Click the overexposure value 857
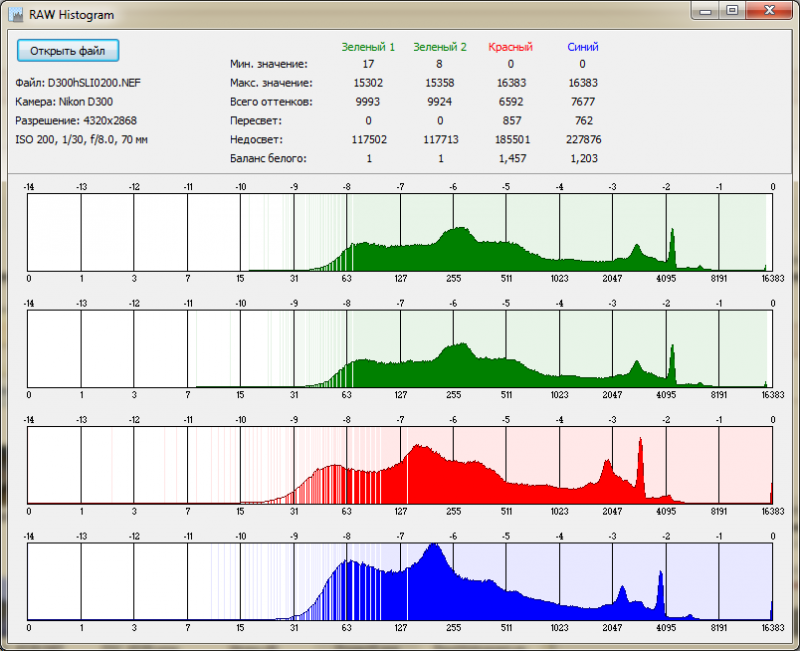Viewport: 800px width, 651px height. coord(512,120)
